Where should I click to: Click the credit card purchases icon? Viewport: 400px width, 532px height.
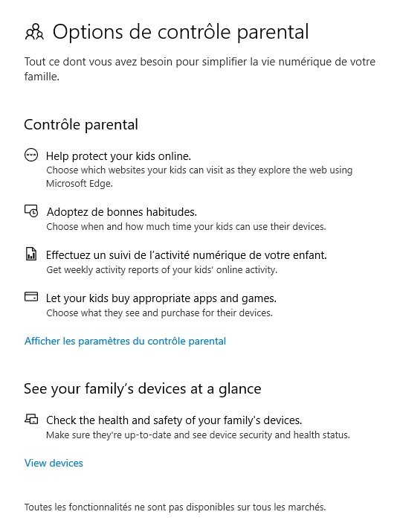(31, 297)
